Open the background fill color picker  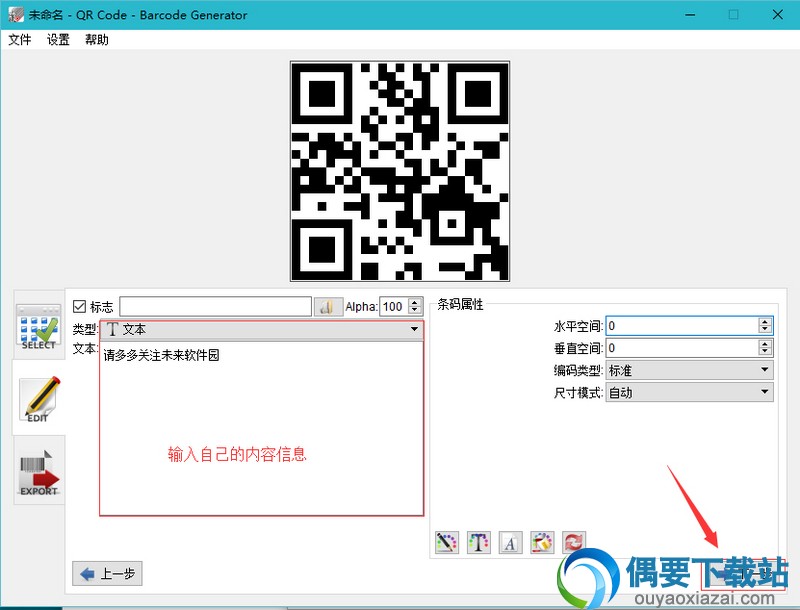pos(542,542)
